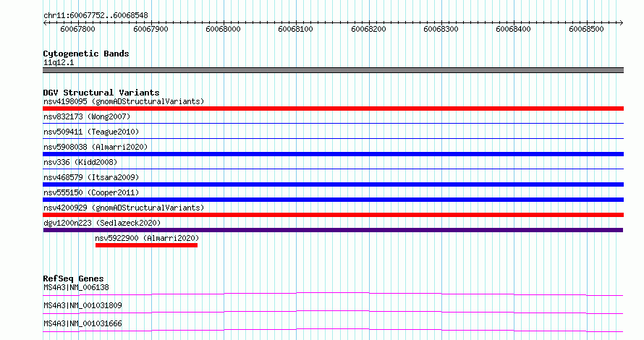Click the right arrow of the ruler
This screenshot has width=644, height=340.
click(x=621, y=23)
